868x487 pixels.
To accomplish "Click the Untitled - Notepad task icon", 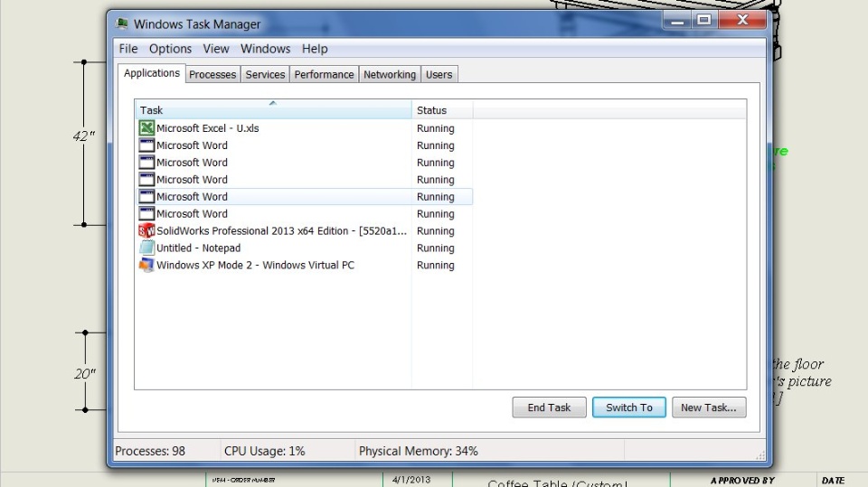I will [x=146, y=248].
